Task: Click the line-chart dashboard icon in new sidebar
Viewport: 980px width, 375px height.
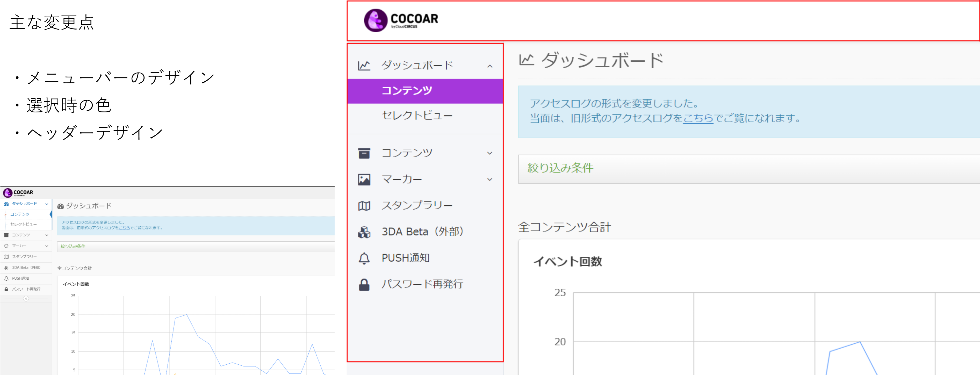Action: (364, 66)
